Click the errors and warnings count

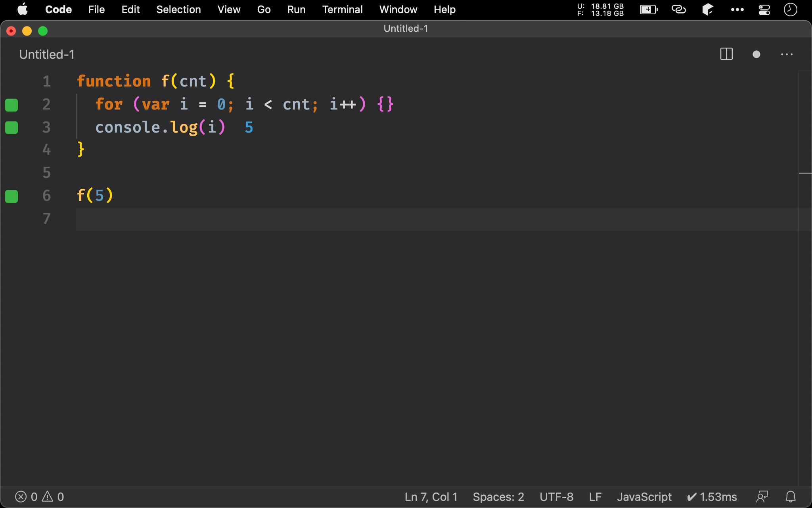pos(39,496)
